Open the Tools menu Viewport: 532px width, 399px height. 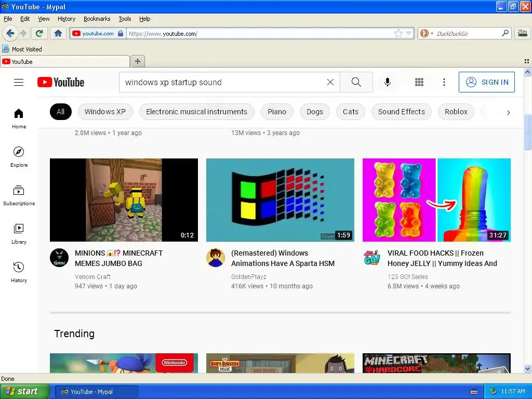pyautogui.click(x=125, y=19)
